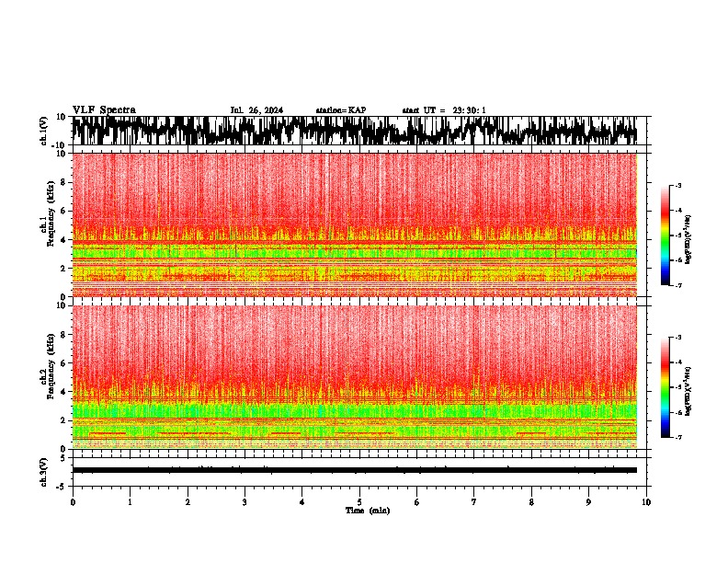Click the "5" tick of the ch.3(V) panel

64,457
